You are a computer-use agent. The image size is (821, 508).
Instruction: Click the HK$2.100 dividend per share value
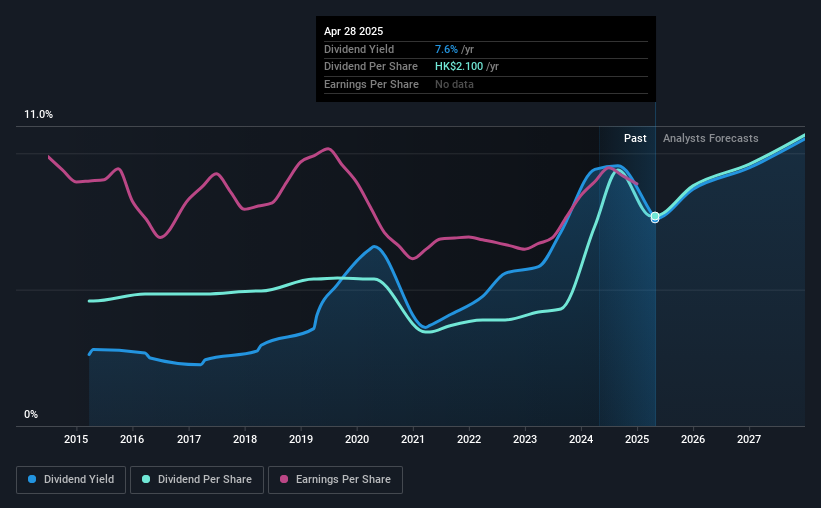click(459, 67)
